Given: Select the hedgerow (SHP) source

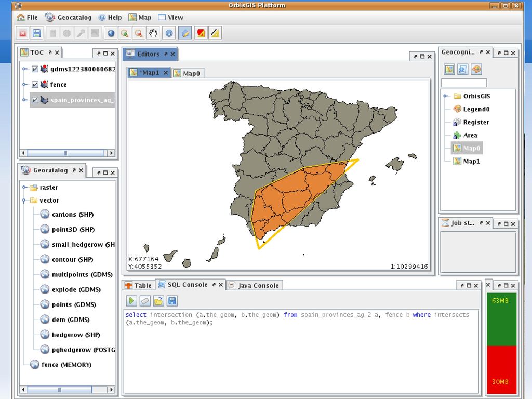Looking at the screenshot, I should coord(70,335).
